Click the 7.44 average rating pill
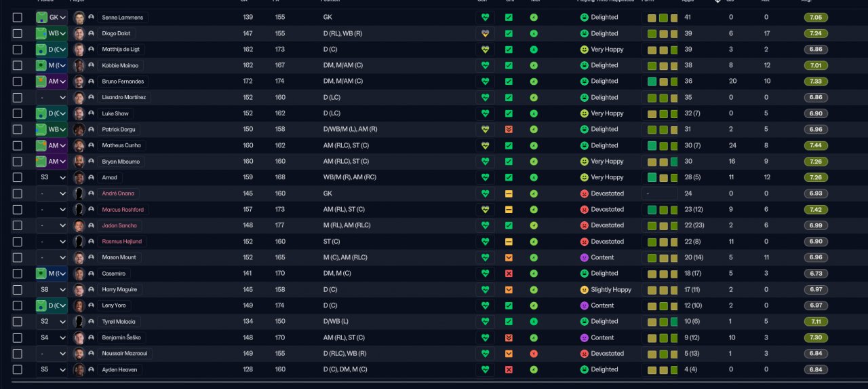Image resolution: width=868 pixels, height=389 pixels. (x=816, y=145)
